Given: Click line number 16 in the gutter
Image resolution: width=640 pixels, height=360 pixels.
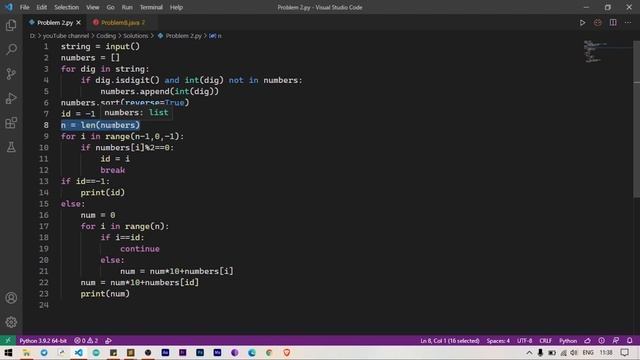Looking at the screenshot, I should click(44, 215).
